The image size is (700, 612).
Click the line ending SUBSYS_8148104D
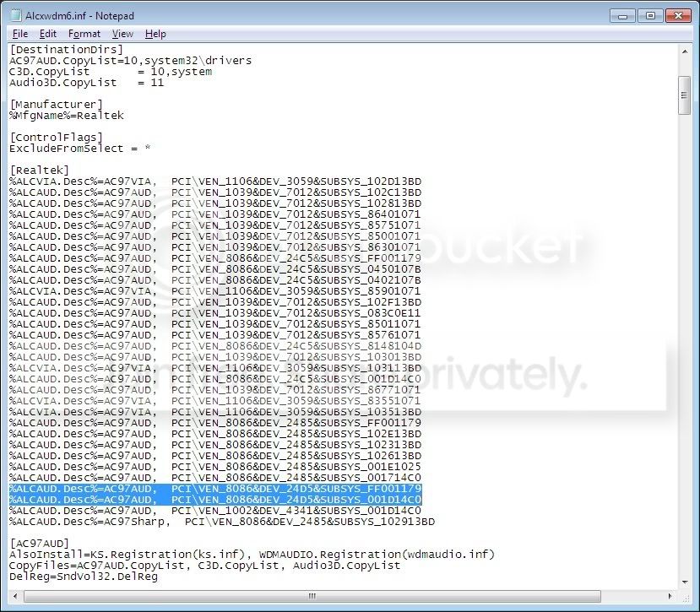pyautogui.click(x=215, y=346)
